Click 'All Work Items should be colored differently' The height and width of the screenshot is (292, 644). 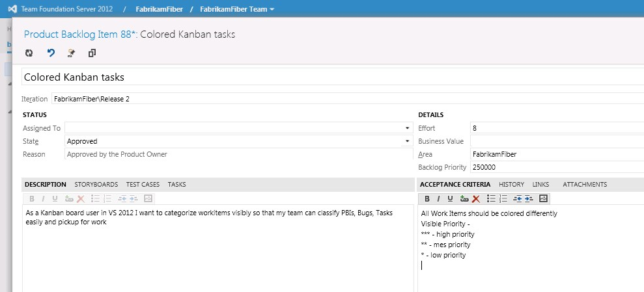489,213
